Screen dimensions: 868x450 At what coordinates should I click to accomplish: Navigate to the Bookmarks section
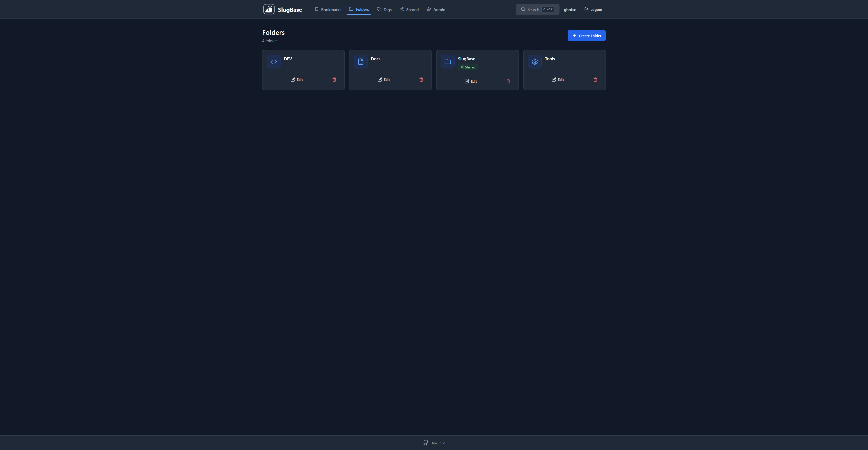(328, 9)
